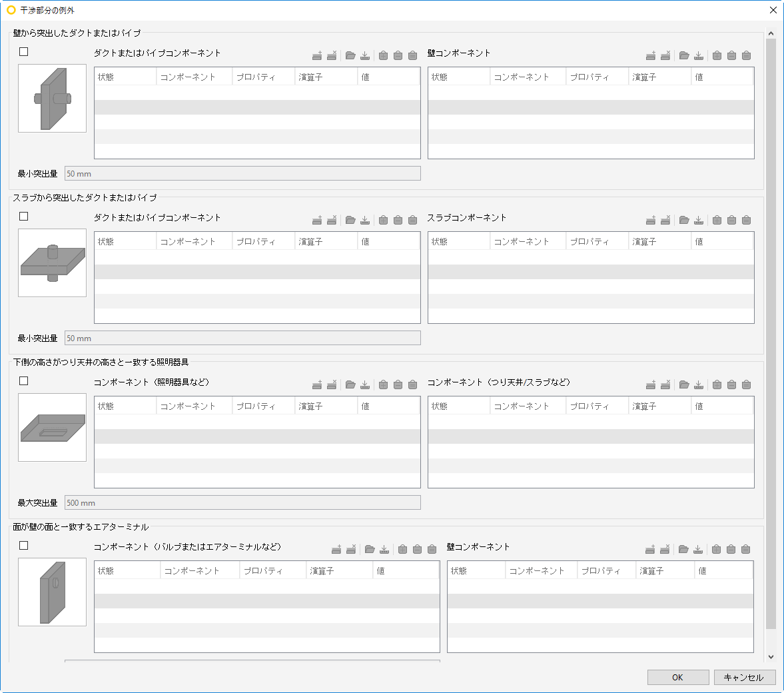Image resolution: width=784 pixels, height=693 pixels.
Task: Add row icon for スラブコンポーネント table
Action: click(651, 220)
